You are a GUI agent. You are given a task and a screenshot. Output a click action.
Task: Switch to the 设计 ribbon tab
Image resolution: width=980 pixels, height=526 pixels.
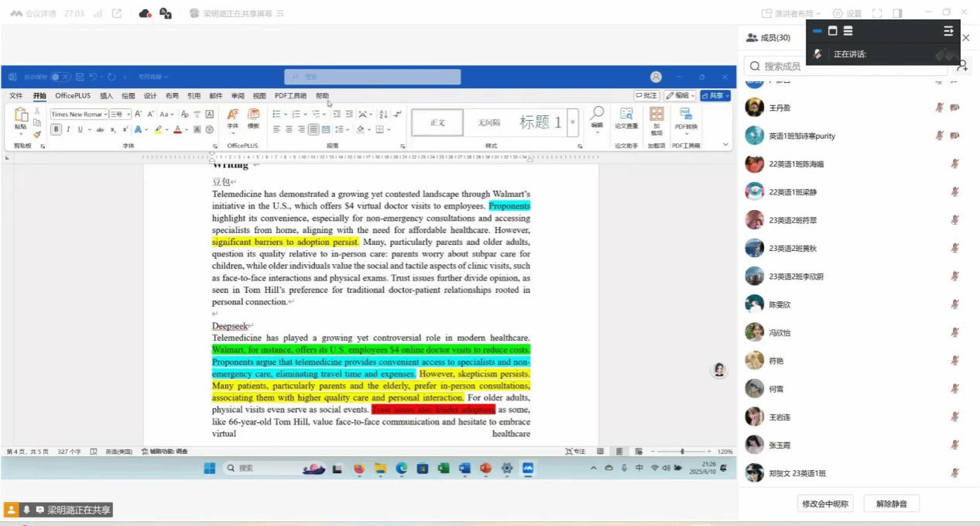tap(150, 95)
